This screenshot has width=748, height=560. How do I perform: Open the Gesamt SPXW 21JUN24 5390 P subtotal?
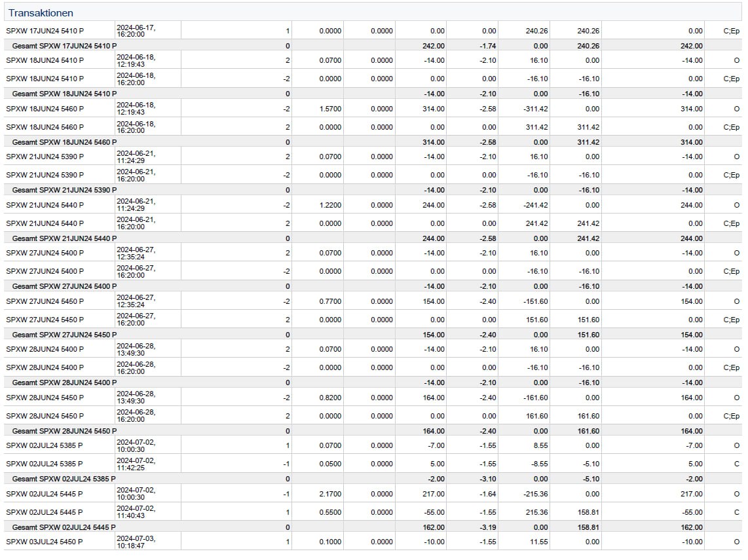[64, 190]
